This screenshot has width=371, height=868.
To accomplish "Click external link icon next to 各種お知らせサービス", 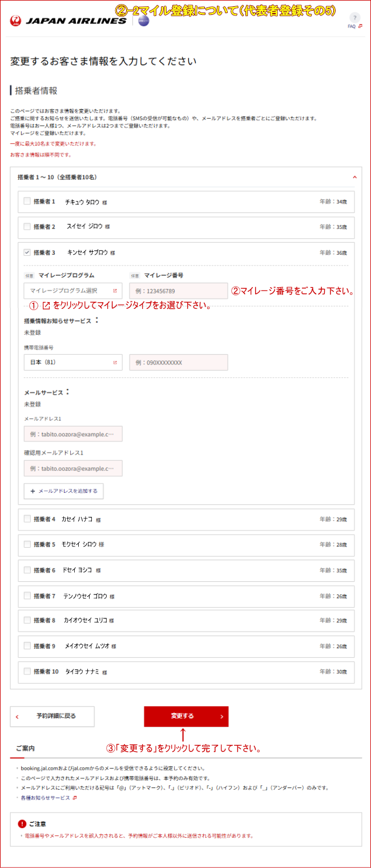I will tap(75, 798).
